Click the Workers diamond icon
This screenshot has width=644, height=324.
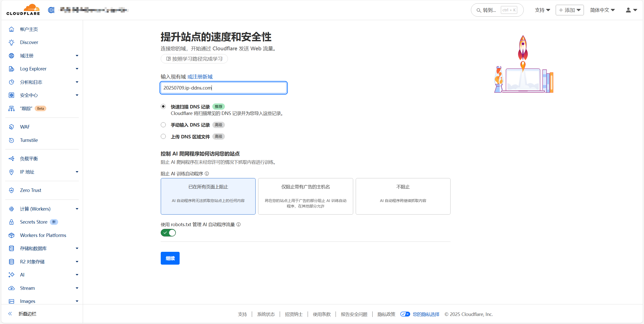11,209
